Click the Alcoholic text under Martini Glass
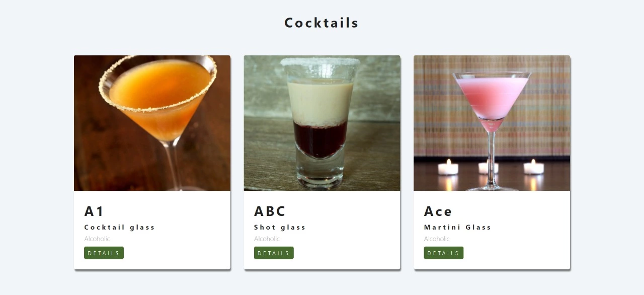 coord(437,239)
